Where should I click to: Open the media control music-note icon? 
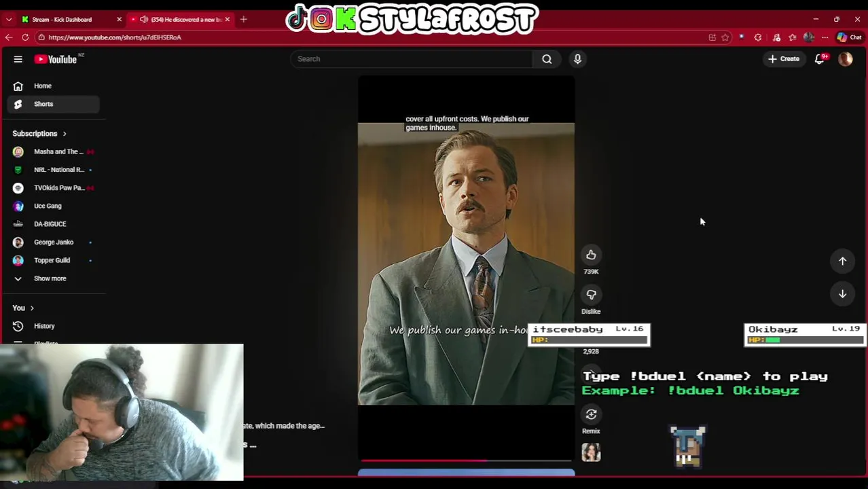pos(776,37)
